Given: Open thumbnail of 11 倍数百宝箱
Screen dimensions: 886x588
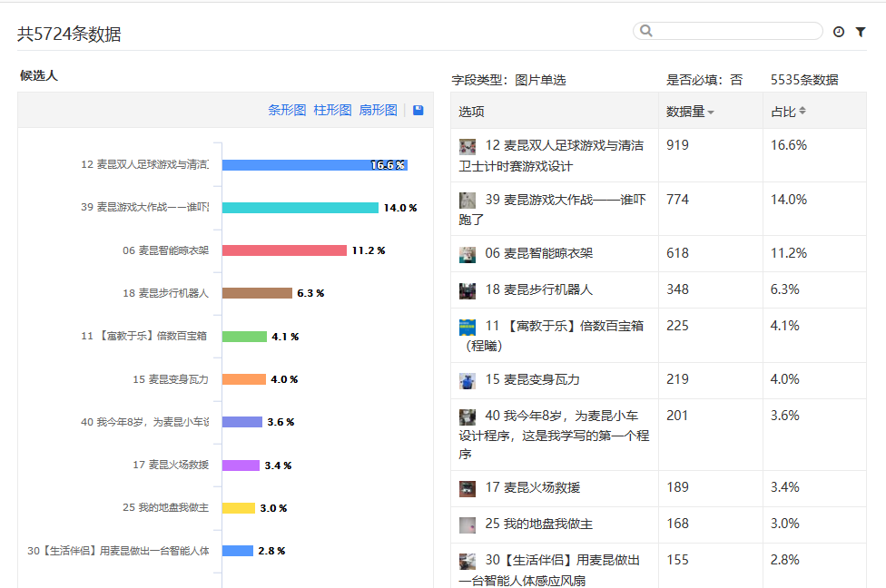Looking at the screenshot, I should tap(468, 327).
